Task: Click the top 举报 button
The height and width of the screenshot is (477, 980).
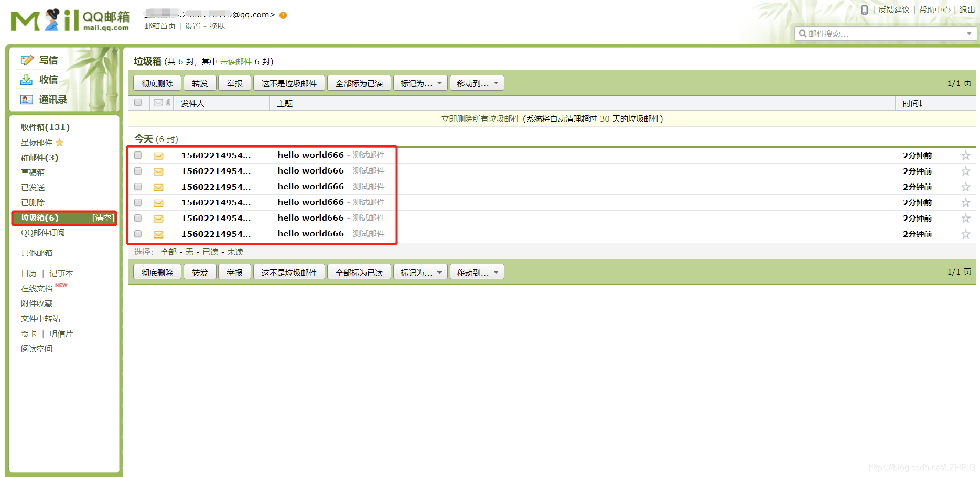Action: (x=234, y=83)
